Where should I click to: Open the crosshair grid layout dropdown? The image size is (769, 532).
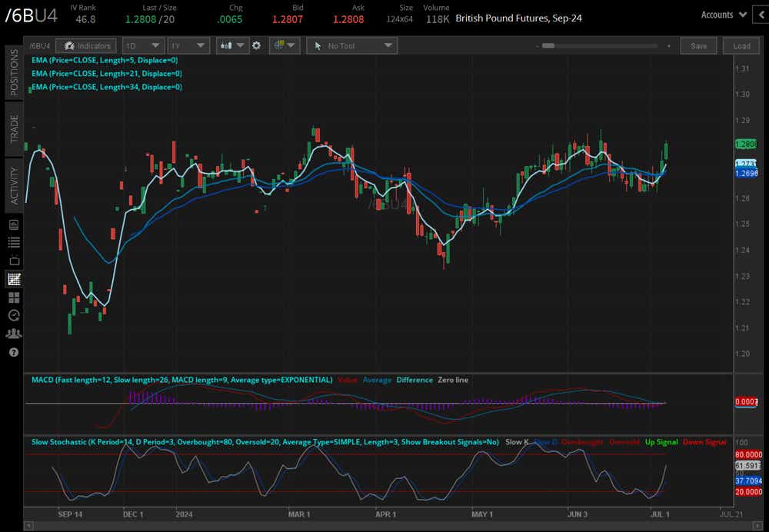click(x=283, y=46)
